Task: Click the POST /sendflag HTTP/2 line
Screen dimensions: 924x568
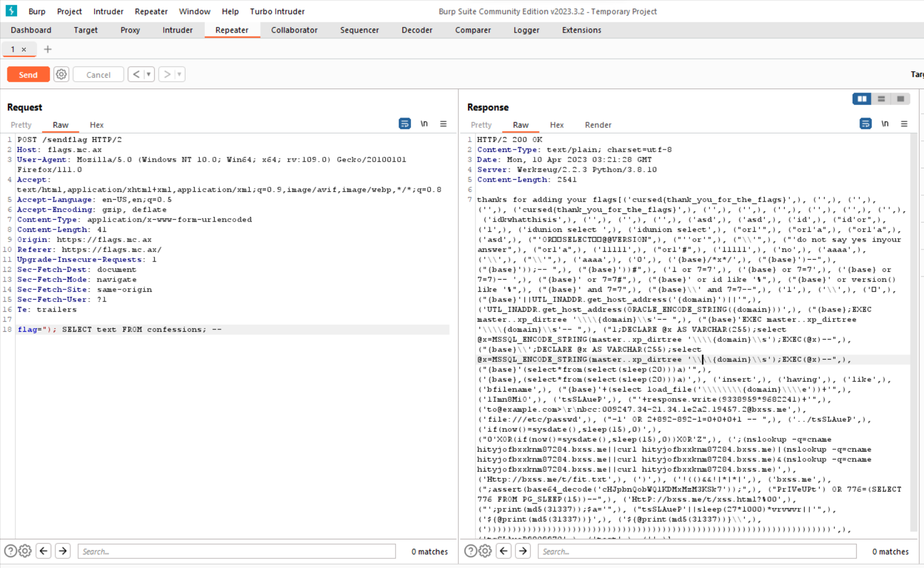Action: click(x=69, y=139)
